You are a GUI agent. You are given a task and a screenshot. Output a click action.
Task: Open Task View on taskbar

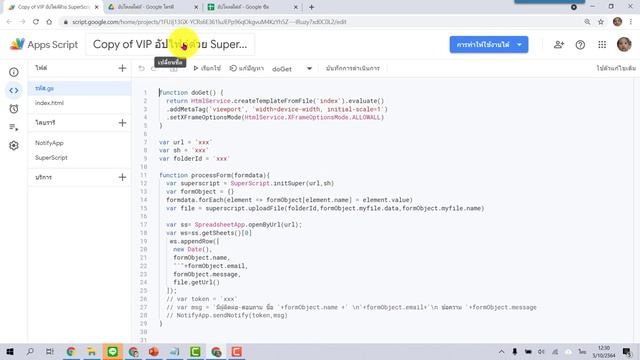[50, 351]
